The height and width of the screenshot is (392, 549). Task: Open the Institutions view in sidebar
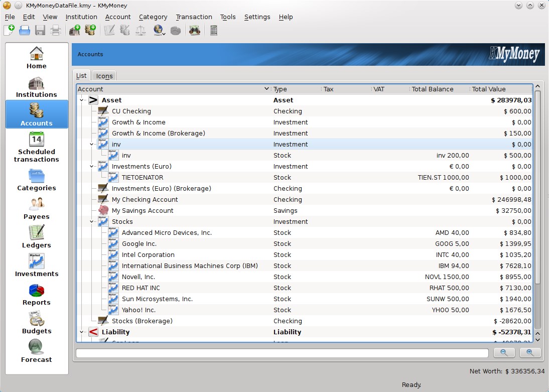coord(37,86)
